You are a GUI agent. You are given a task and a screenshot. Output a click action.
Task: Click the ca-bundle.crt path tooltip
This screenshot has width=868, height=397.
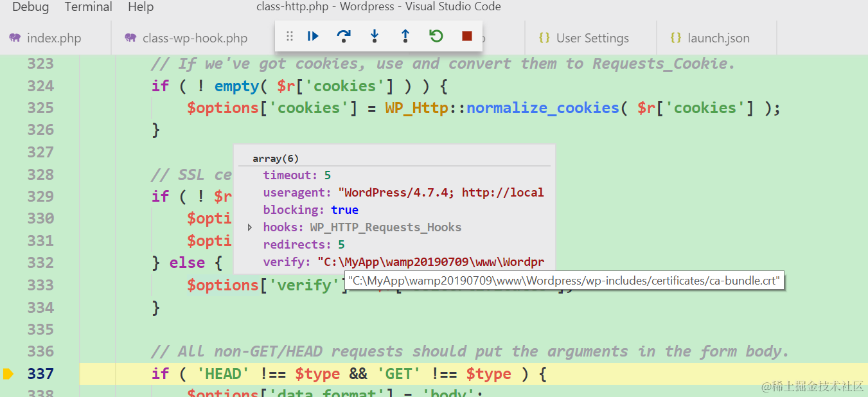click(565, 281)
